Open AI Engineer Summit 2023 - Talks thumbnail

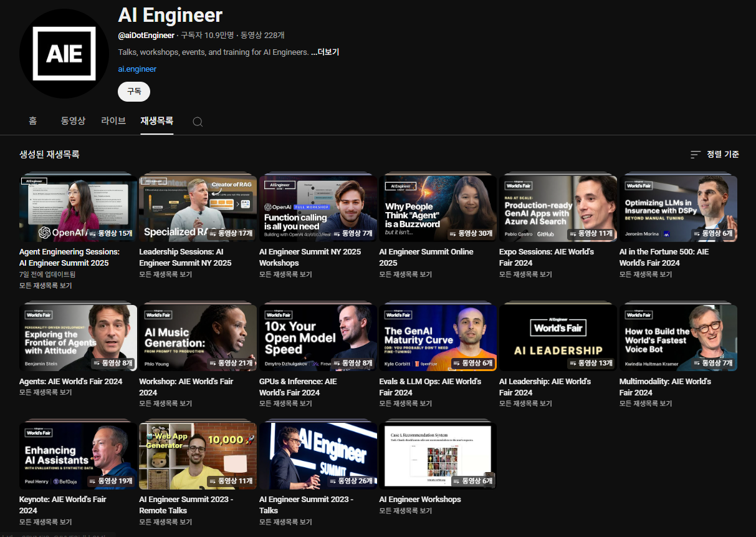(x=318, y=457)
